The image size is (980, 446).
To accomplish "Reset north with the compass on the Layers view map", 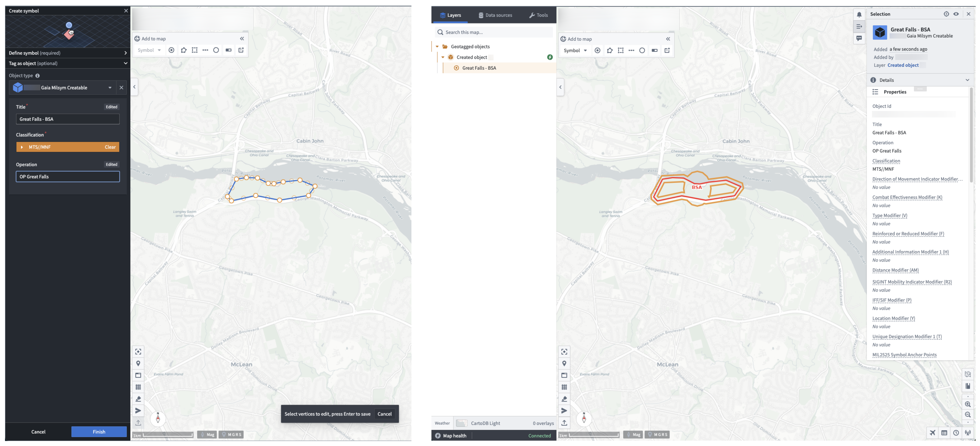I will (584, 419).
